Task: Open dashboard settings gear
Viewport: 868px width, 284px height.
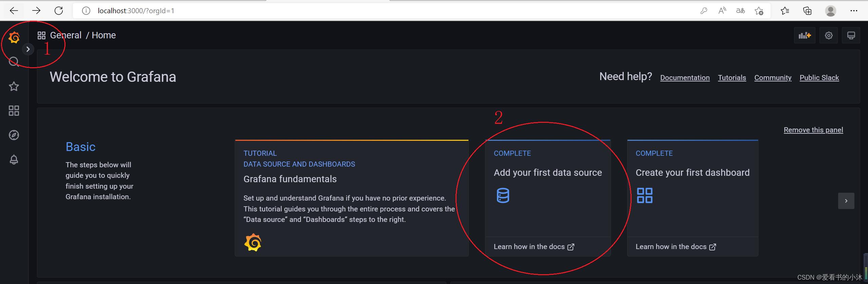Action: tap(829, 35)
